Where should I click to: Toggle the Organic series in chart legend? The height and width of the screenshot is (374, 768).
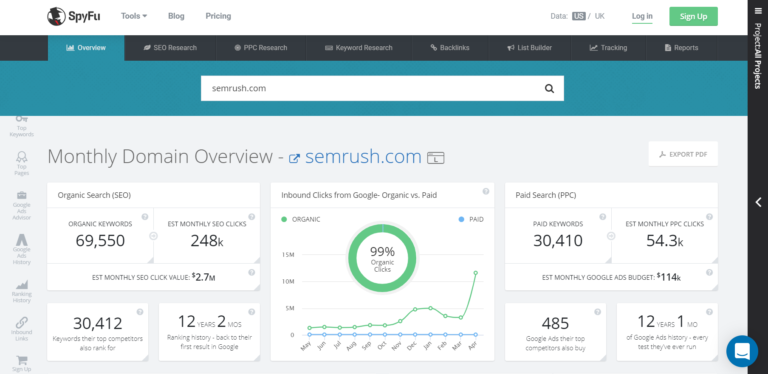(301, 219)
